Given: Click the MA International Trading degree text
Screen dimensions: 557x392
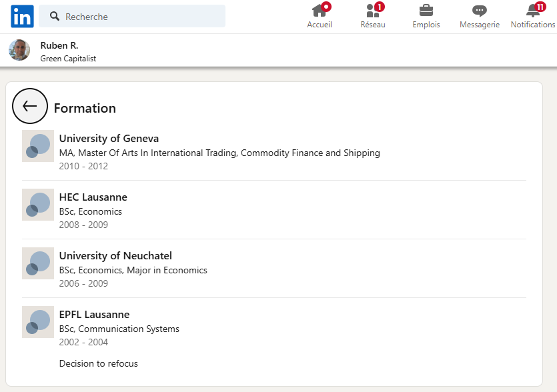Looking at the screenshot, I should point(219,153).
